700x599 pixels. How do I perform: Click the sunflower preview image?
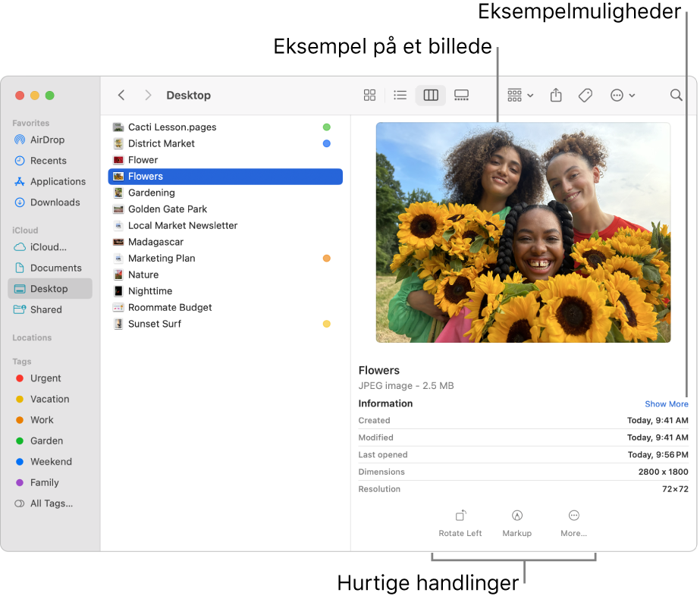click(x=523, y=233)
